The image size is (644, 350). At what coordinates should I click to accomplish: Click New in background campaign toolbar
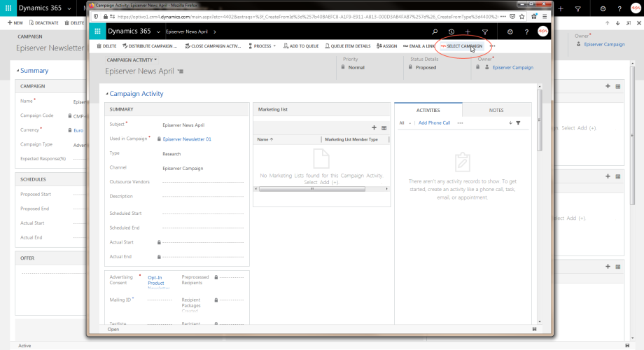(15, 23)
